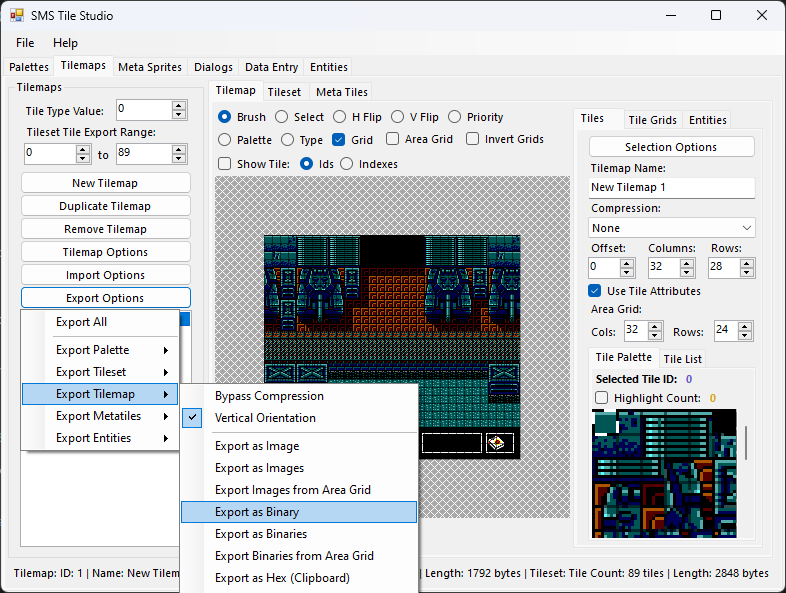The image size is (786, 593).
Task: Click the Selection Options button
Action: tap(671, 147)
